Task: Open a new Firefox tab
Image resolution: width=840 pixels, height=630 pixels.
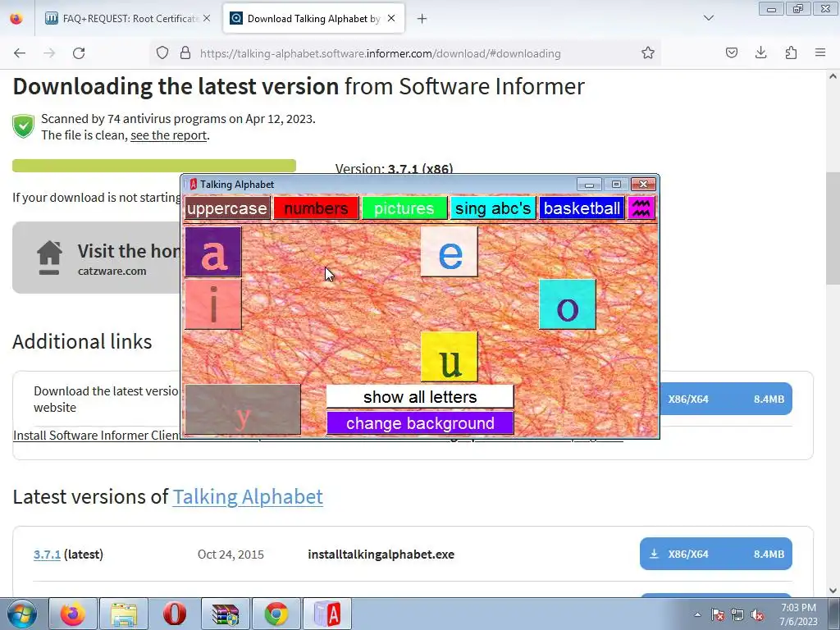Action: point(422,19)
